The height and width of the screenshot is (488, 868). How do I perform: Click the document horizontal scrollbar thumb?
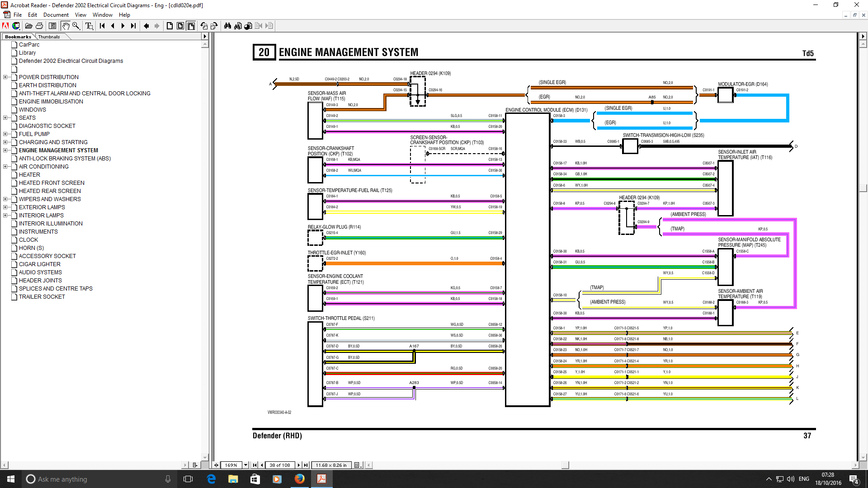pos(565,465)
